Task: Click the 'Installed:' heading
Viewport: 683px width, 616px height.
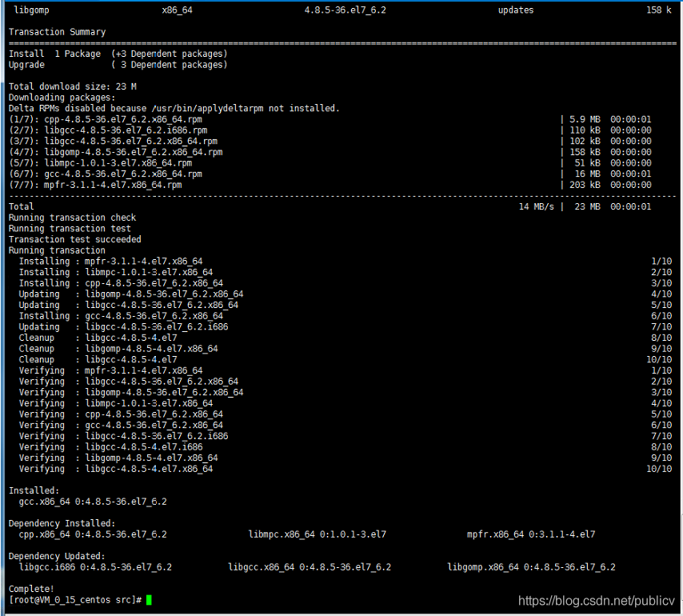Action: click(x=34, y=490)
